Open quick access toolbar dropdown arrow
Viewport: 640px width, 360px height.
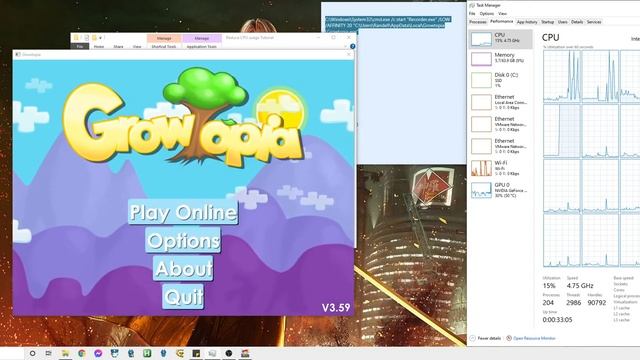(100, 38)
